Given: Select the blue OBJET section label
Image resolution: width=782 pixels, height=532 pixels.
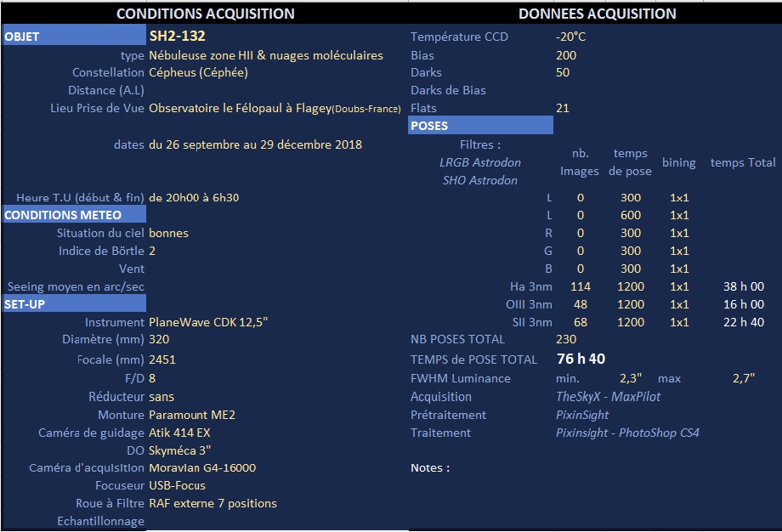Looking at the screenshot, I should coord(75,37).
